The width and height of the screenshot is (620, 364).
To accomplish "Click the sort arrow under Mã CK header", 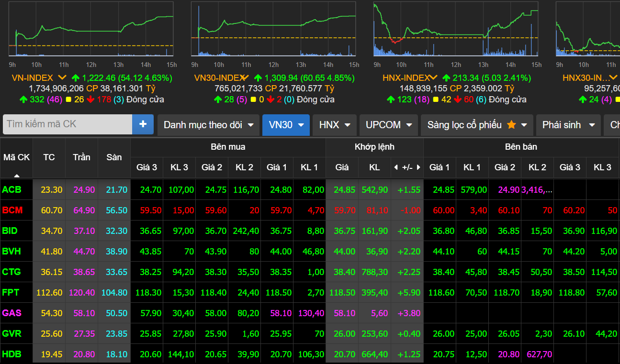I will coord(17,176).
